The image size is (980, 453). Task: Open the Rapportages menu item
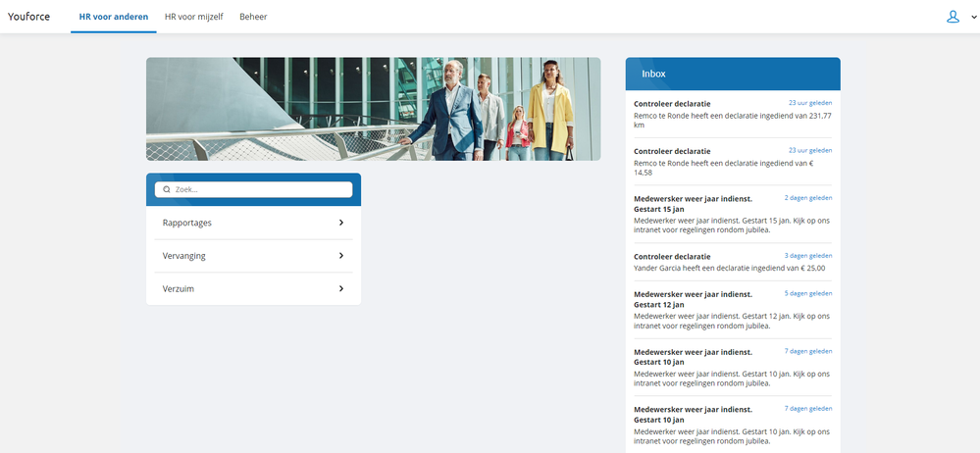point(254,223)
